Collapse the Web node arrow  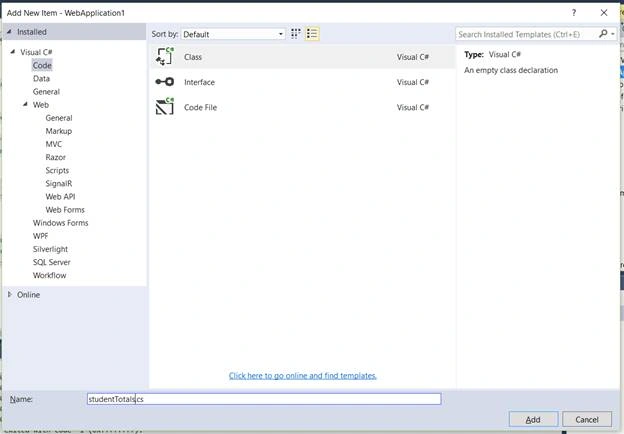coord(25,104)
